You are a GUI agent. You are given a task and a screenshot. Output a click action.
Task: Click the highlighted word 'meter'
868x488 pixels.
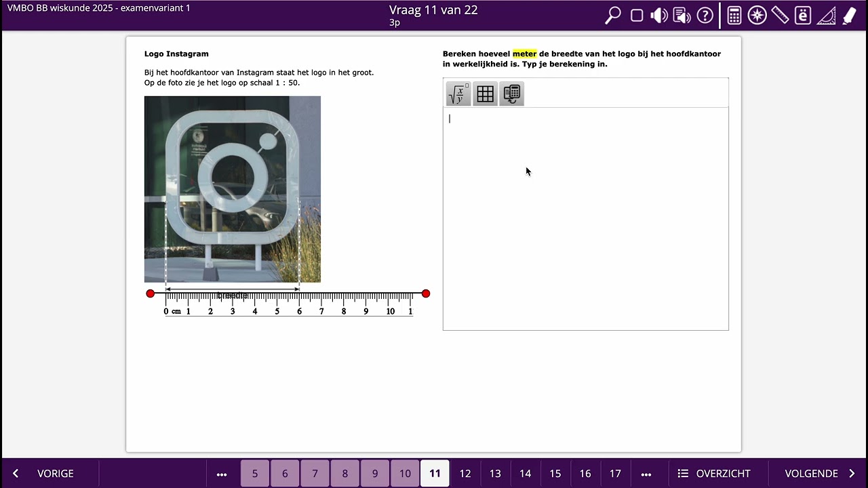(x=524, y=54)
